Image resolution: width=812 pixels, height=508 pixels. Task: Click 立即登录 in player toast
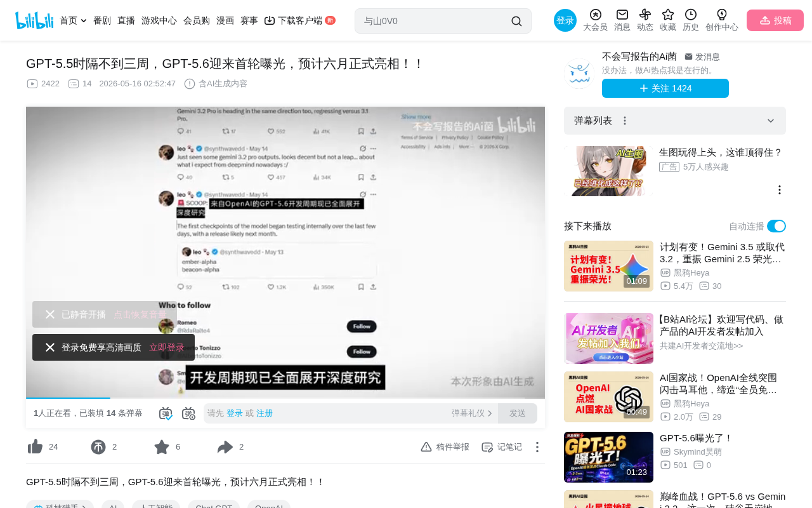coord(167,347)
